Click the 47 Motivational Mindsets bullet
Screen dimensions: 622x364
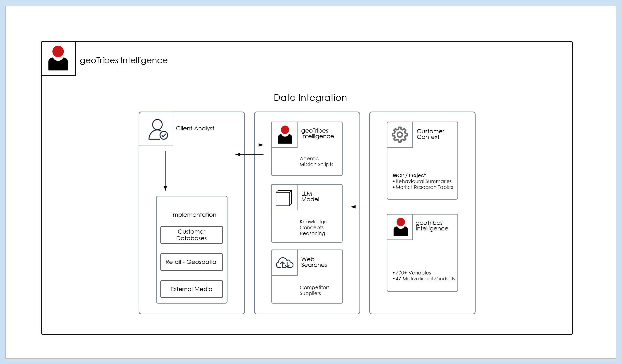click(425, 279)
